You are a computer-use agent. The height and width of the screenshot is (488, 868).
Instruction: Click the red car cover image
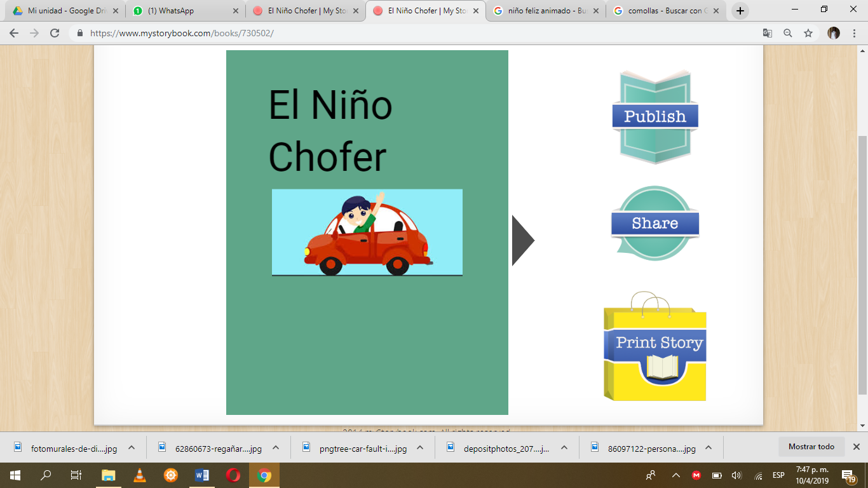coord(367,233)
